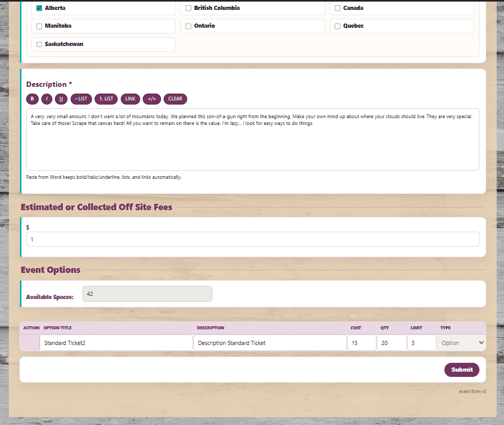Check the Quebec checkbox
Viewport: 504px width, 425px height.
pyautogui.click(x=338, y=26)
